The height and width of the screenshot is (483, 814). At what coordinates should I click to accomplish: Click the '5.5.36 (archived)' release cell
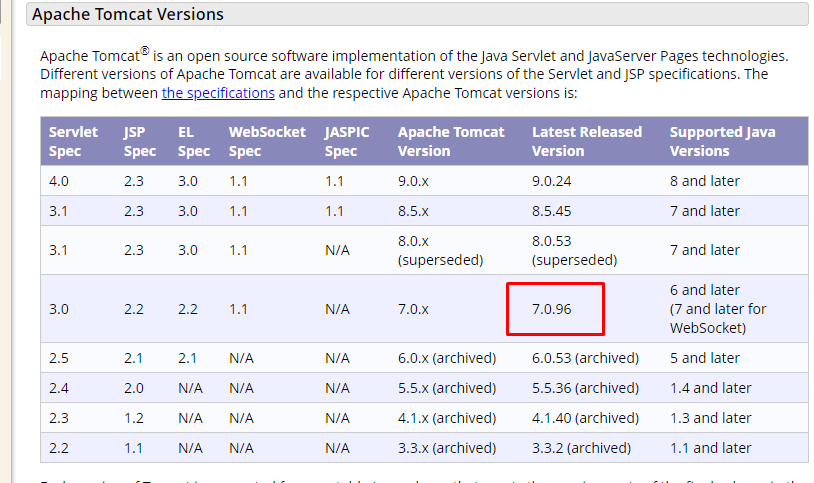(x=585, y=388)
